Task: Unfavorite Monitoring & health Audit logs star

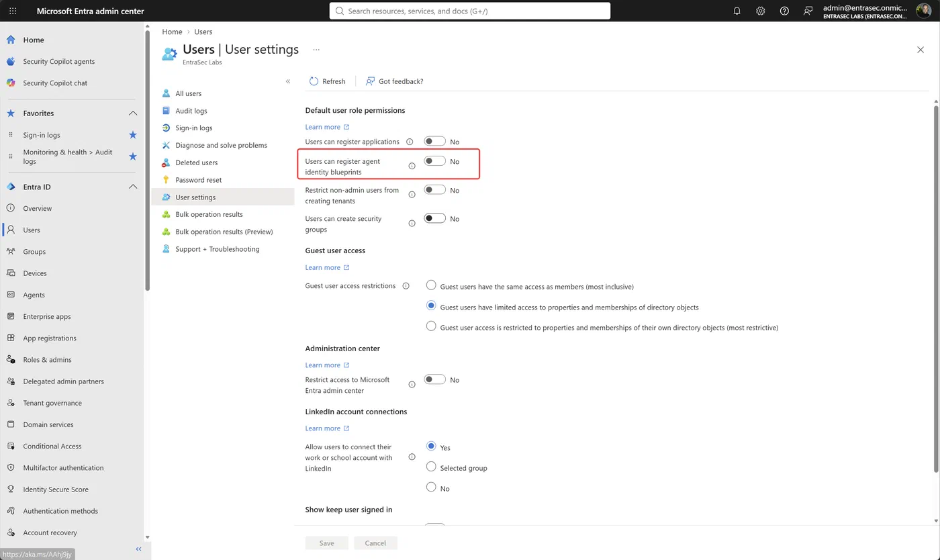Action: coord(133,156)
